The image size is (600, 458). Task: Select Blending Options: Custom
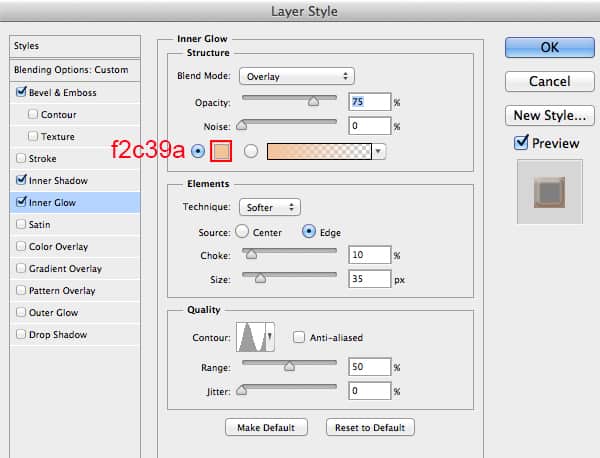70,70
